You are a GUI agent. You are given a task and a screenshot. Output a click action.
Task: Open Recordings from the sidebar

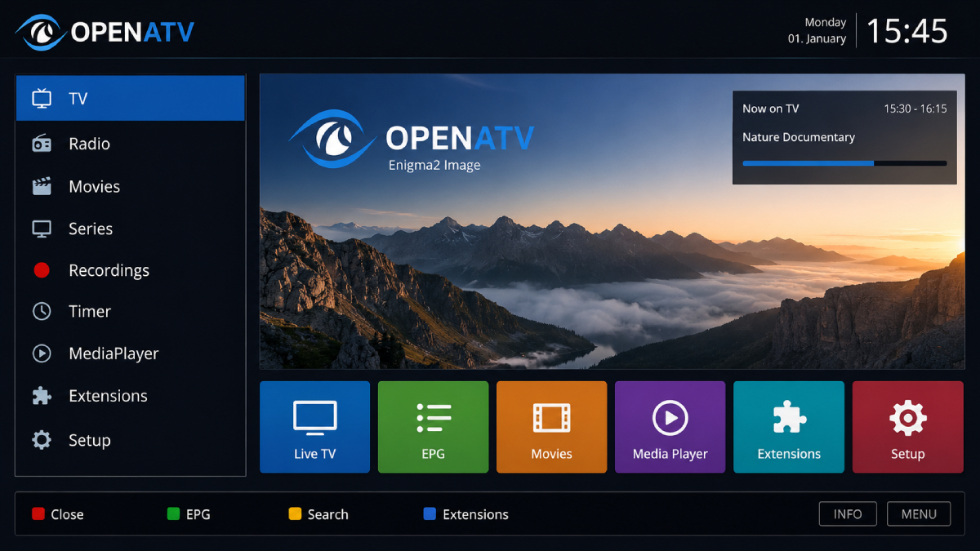(x=131, y=270)
